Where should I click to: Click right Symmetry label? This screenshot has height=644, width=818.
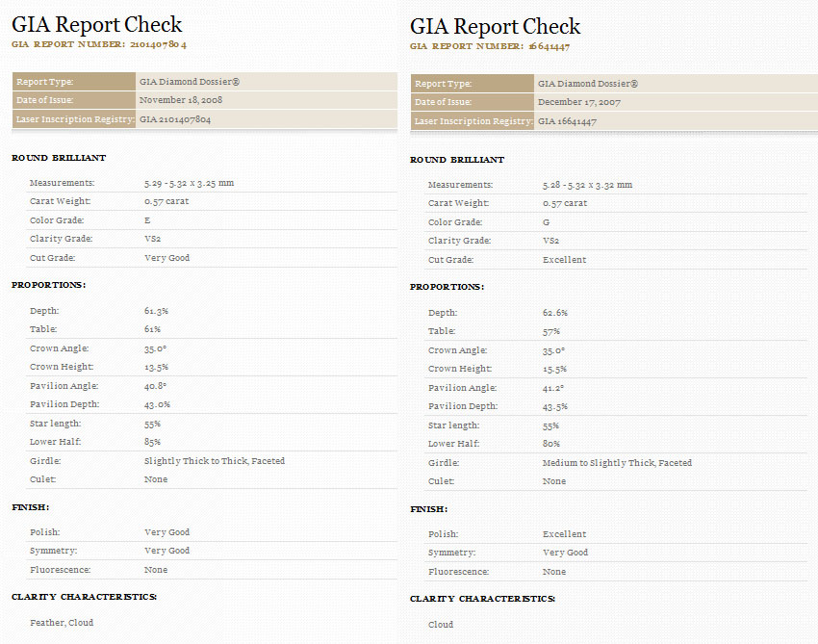(x=451, y=553)
